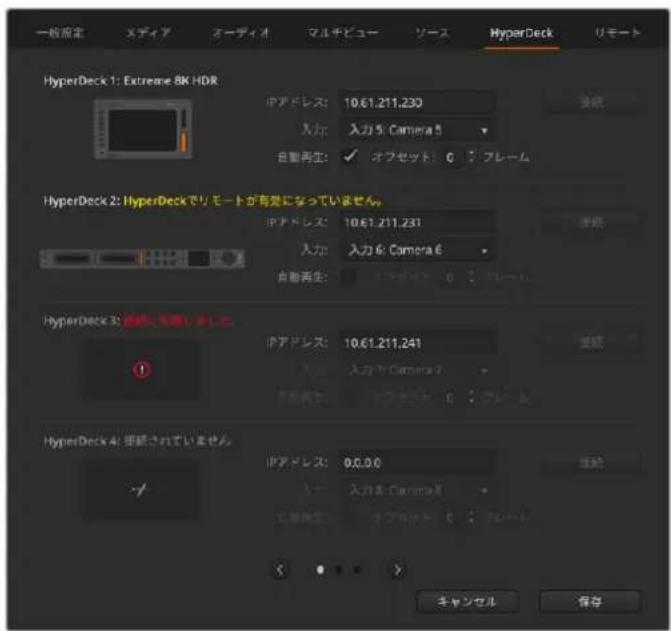
Task: Open the ソース tab
Action: coord(432,33)
